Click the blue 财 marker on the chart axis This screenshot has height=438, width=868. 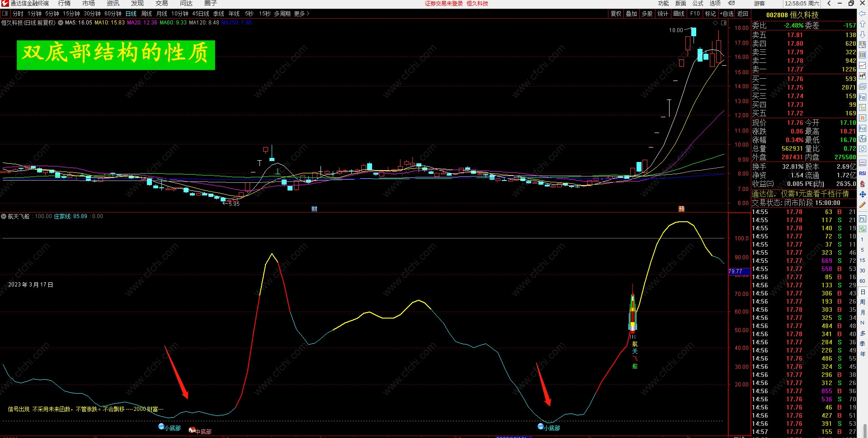point(314,209)
